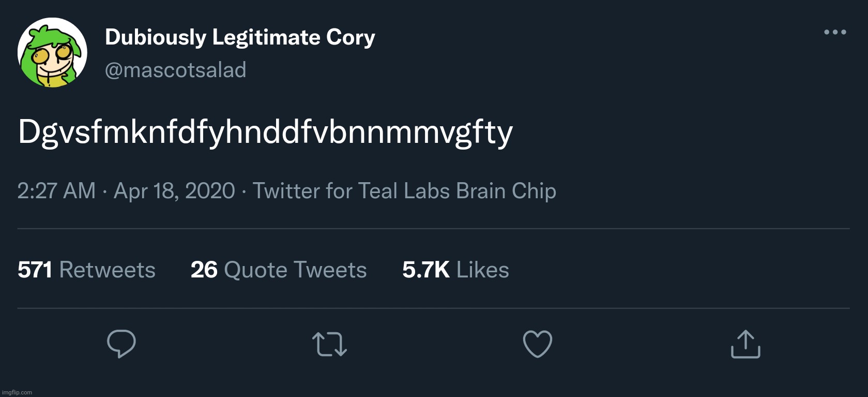Viewport: 868px width, 397px height.
Task: Click the Dgvsfmknfdfyhnddfvbnnmmvgfty tweet text
Action: coord(265,132)
